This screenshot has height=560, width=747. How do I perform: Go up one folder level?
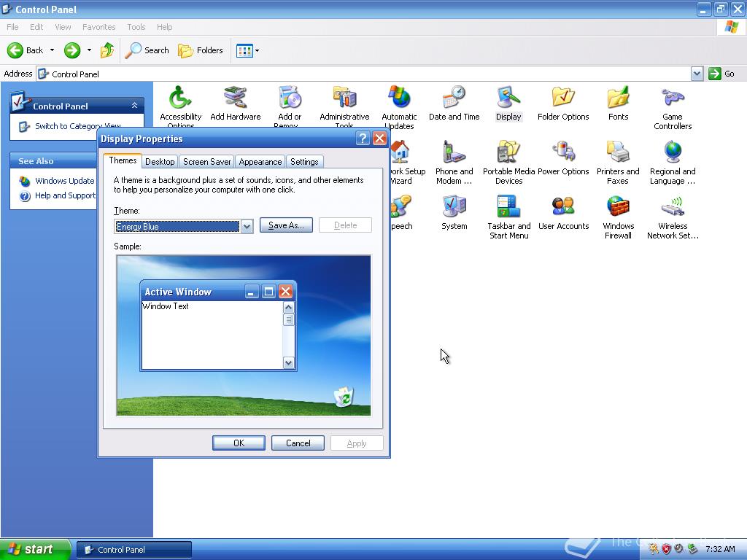(107, 50)
